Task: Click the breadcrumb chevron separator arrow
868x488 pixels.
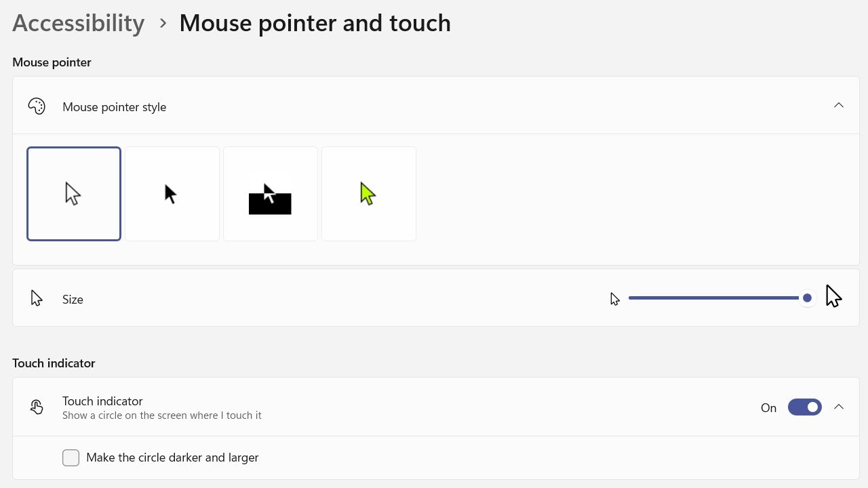Action: [x=163, y=23]
